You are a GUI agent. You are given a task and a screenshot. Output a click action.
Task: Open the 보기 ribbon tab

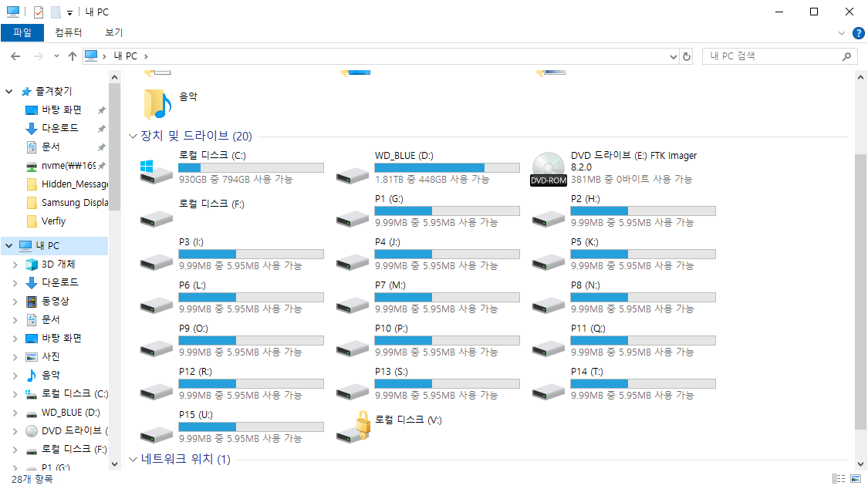114,32
